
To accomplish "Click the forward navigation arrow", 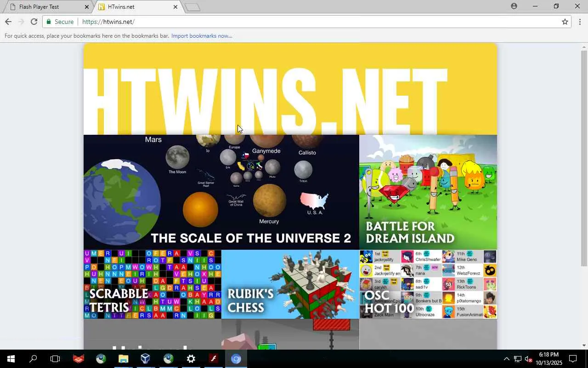I will pos(21,22).
